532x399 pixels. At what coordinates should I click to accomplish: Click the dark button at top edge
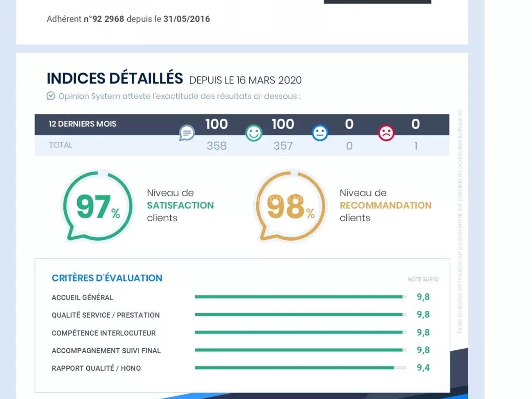pyautogui.click(x=377, y=2)
